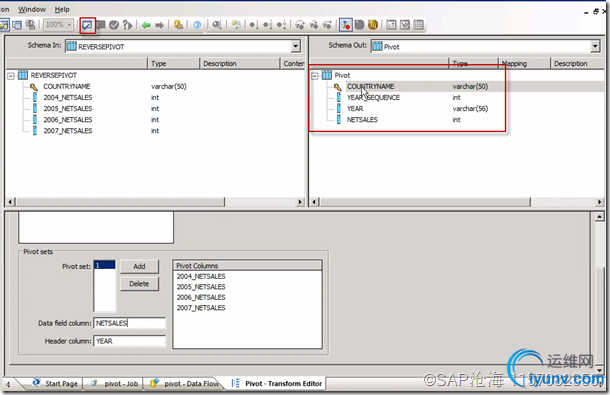Click the second icon in the left toolbar
610x395 pixels.
pyautogui.click(x=17, y=25)
